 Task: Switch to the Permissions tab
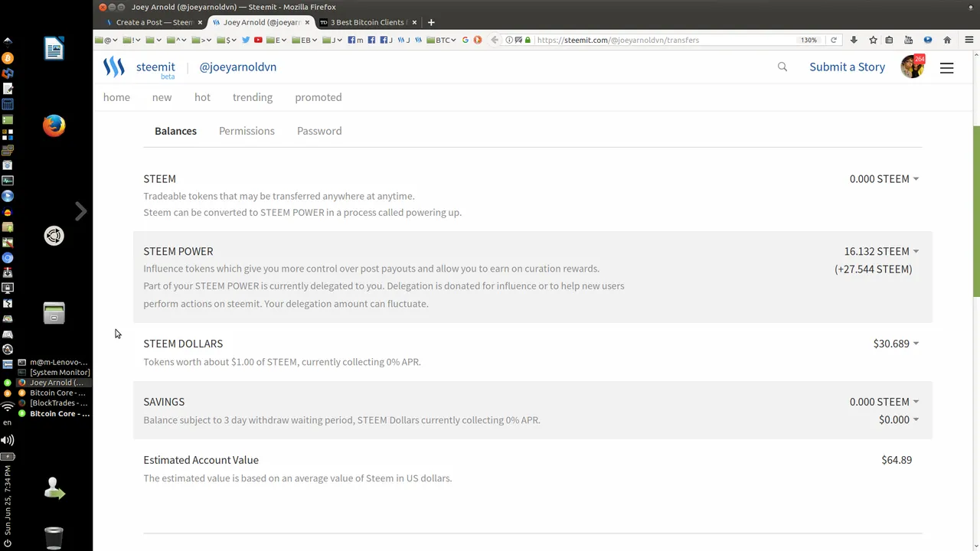click(x=247, y=131)
